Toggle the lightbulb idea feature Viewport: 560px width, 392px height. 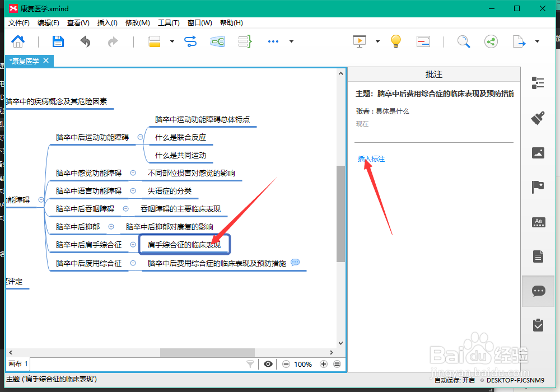pyautogui.click(x=395, y=41)
